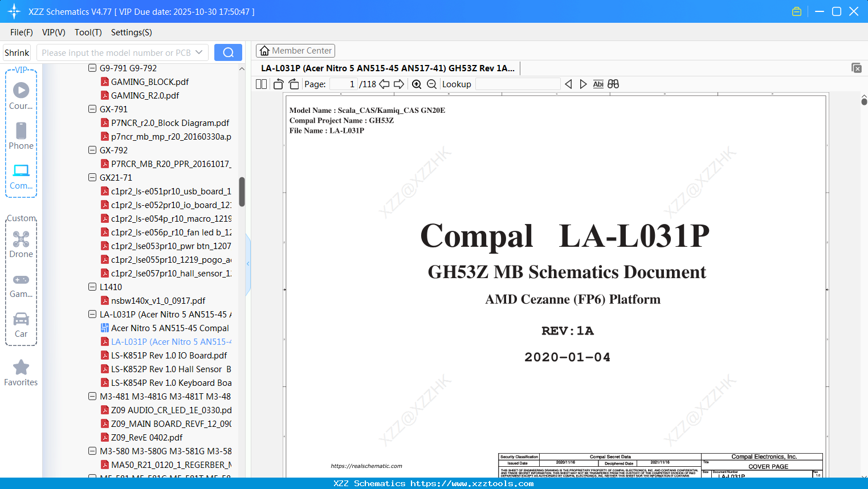Click the document viewer vertical scrollbar

[864, 101]
